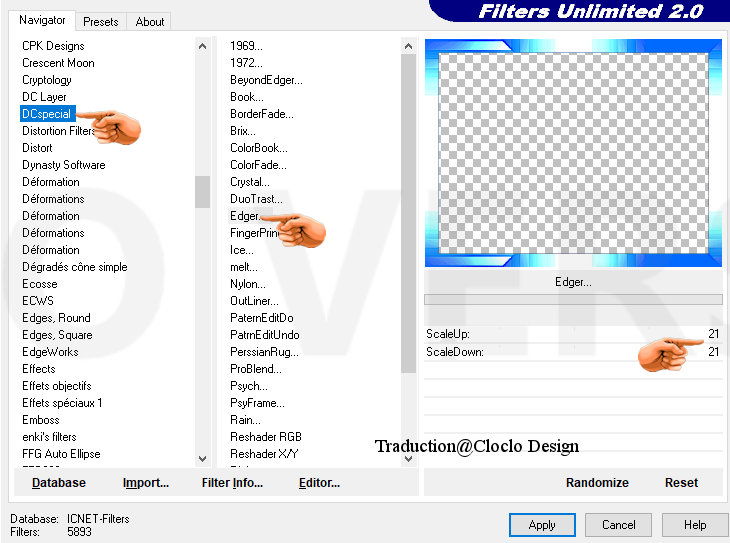The image size is (730, 543).
Task: Select the 1972... filter
Action: pos(246,63)
